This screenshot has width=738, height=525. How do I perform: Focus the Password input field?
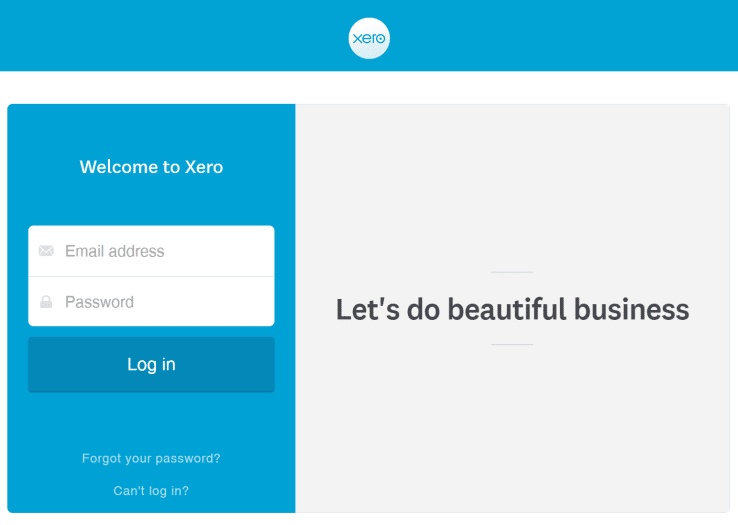[x=165, y=302]
